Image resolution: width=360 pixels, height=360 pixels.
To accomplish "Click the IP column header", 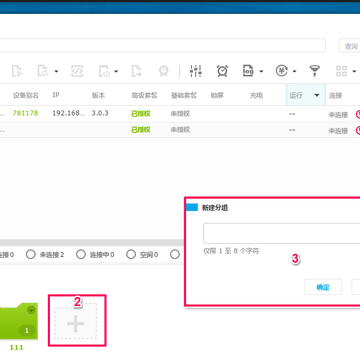I will pyautogui.click(x=56, y=95).
